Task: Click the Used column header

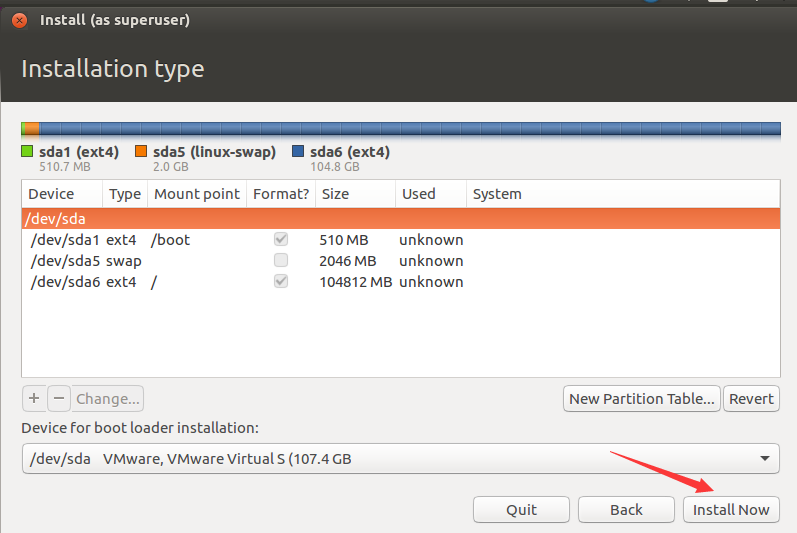Action: [x=431, y=194]
